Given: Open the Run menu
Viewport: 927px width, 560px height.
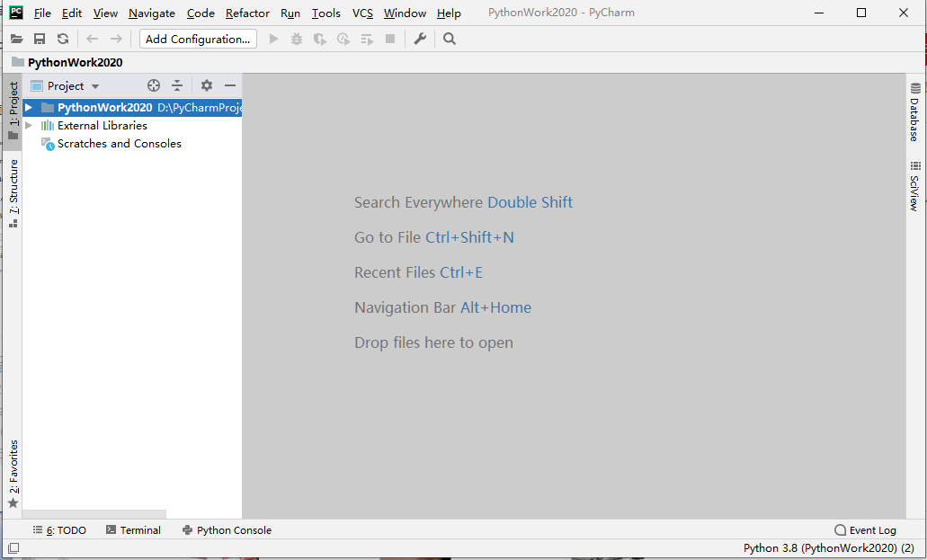Looking at the screenshot, I should tap(290, 13).
